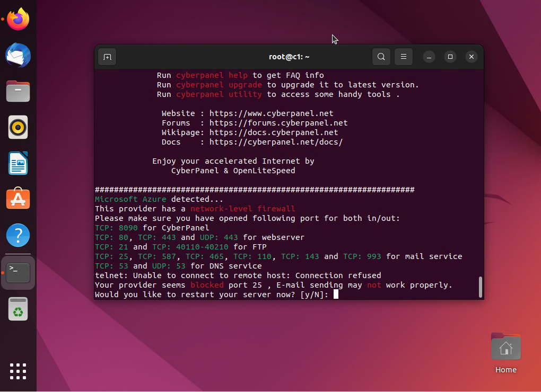
Task: Open LibreOffice Writer from dock
Action: [x=18, y=163]
